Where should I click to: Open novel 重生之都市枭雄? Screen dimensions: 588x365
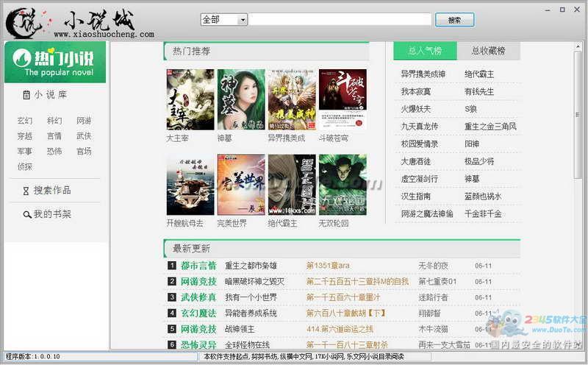251,266
